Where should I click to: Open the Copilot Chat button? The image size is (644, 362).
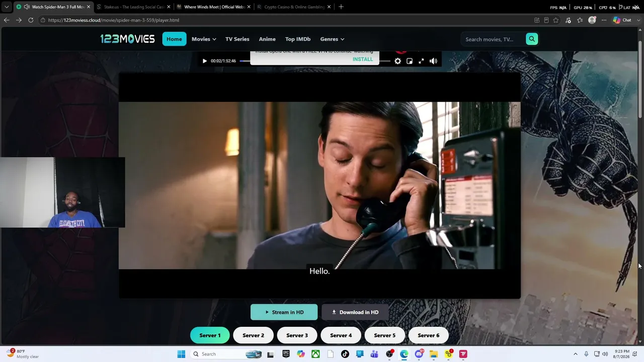pos(622,20)
